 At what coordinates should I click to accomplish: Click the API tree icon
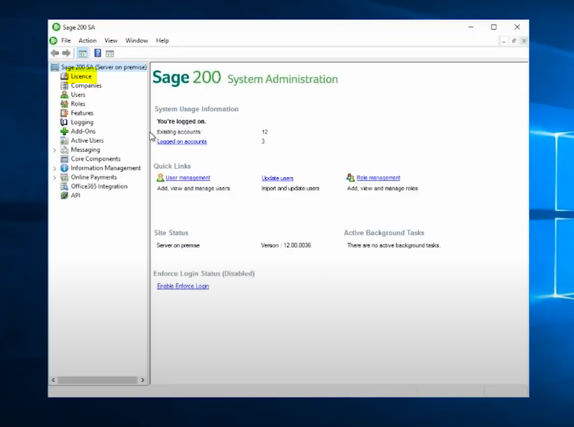(64, 196)
